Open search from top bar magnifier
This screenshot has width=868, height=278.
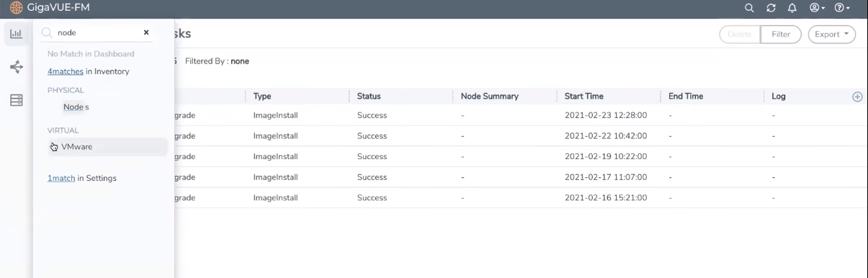coord(749,8)
